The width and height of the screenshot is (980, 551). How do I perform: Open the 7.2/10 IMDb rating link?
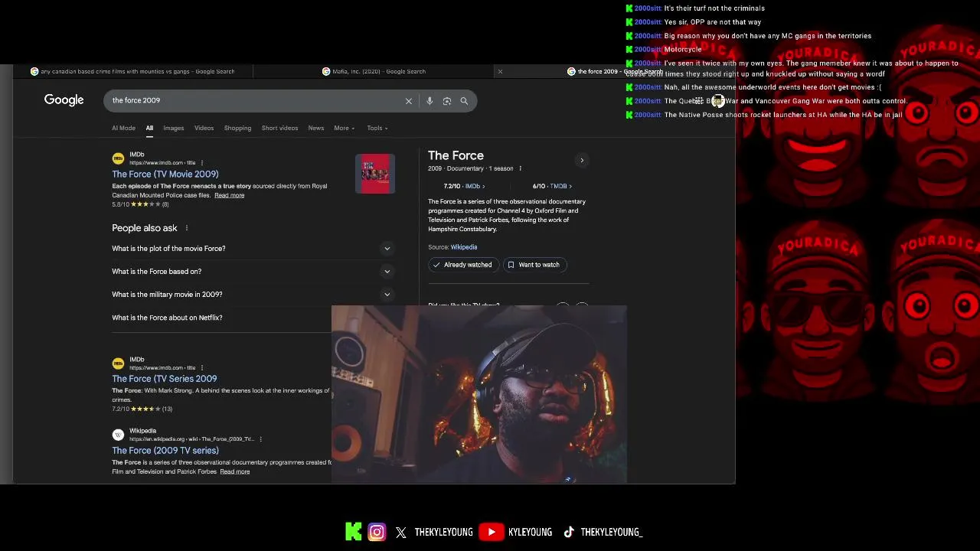tap(464, 186)
